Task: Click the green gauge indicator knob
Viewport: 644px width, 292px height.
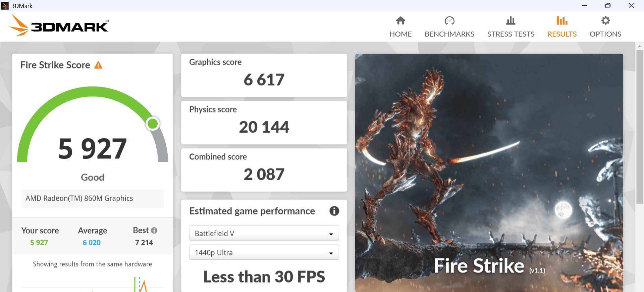Action: tap(153, 124)
